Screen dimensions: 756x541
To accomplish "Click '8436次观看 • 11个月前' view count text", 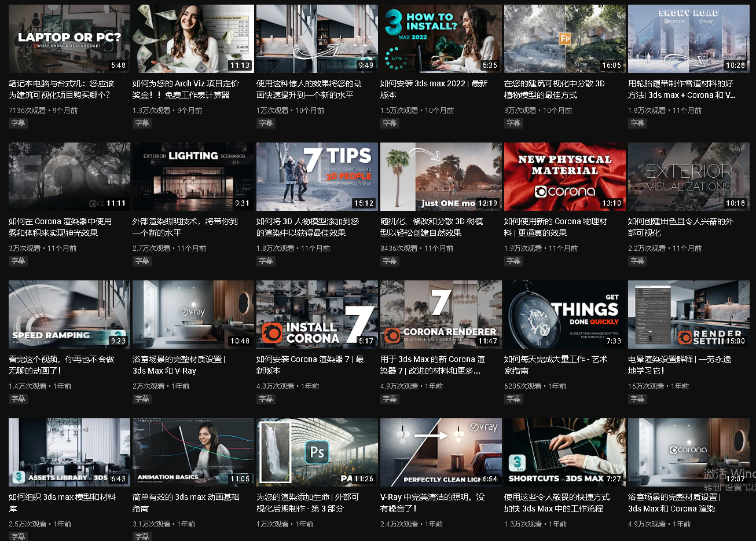I will (x=417, y=248).
